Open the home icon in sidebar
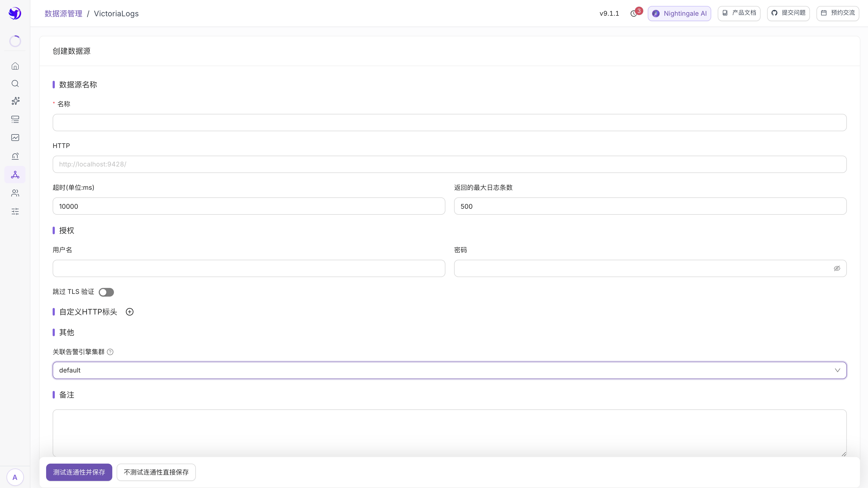Image resolution: width=868 pixels, height=488 pixels. coord(15,66)
